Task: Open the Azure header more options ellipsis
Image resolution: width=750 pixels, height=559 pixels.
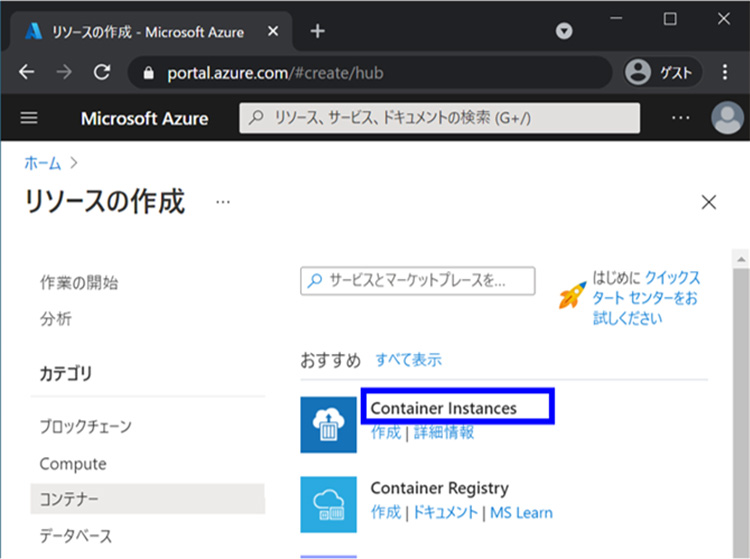Action: (681, 118)
